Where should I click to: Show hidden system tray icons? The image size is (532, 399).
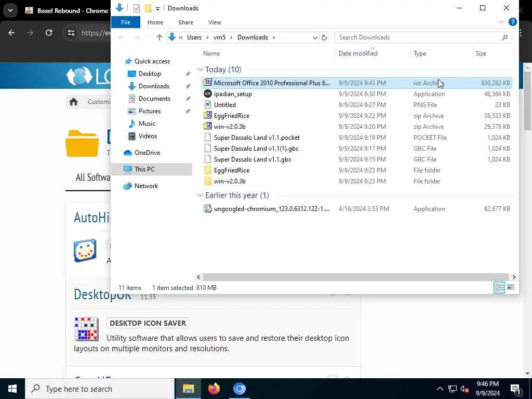(x=440, y=389)
